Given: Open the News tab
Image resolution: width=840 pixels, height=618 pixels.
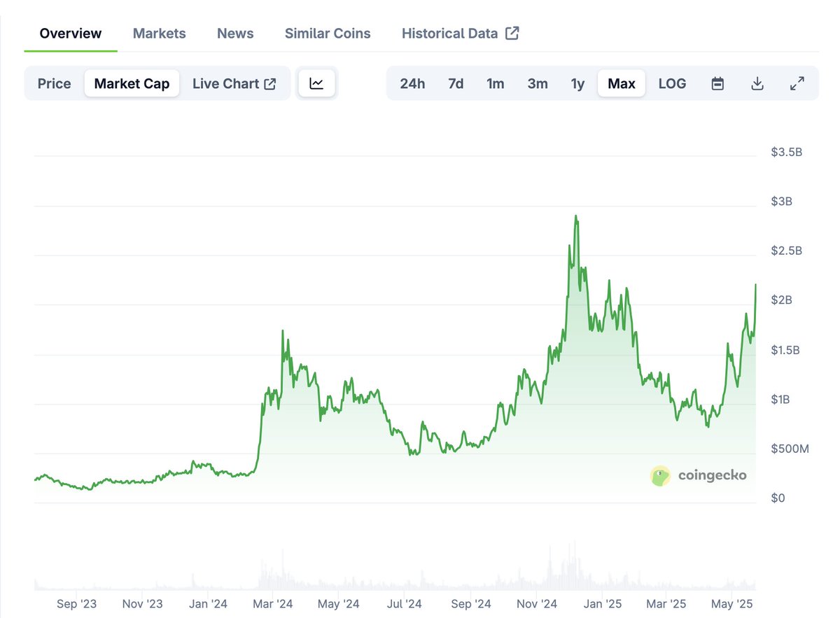Looking at the screenshot, I should pyautogui.click(x=235, y=33).
